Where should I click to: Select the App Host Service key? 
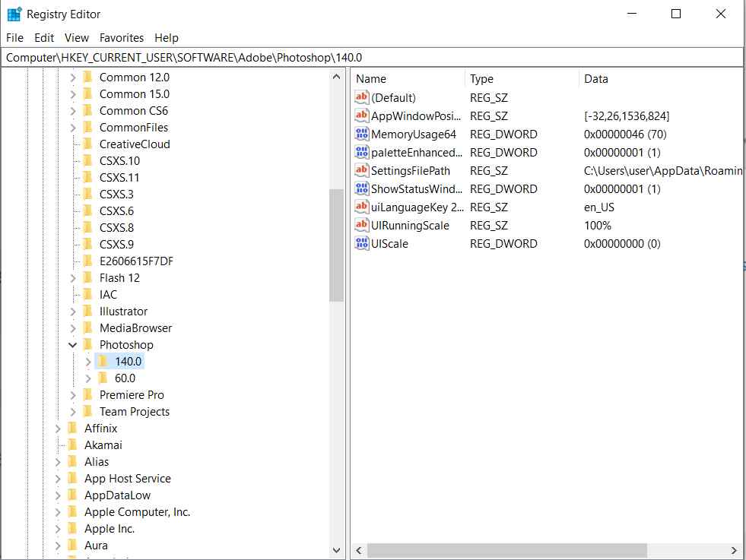point(128,478)
